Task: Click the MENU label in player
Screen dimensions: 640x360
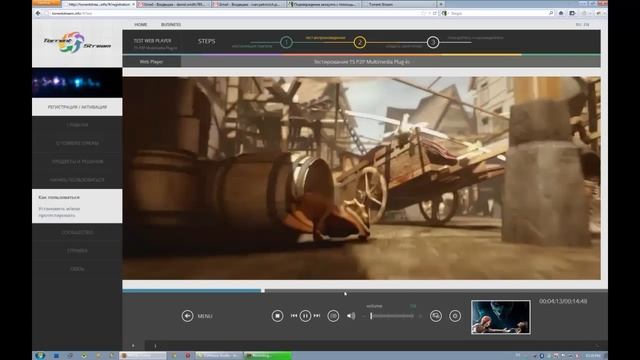Action: click(x=205, y=316)
